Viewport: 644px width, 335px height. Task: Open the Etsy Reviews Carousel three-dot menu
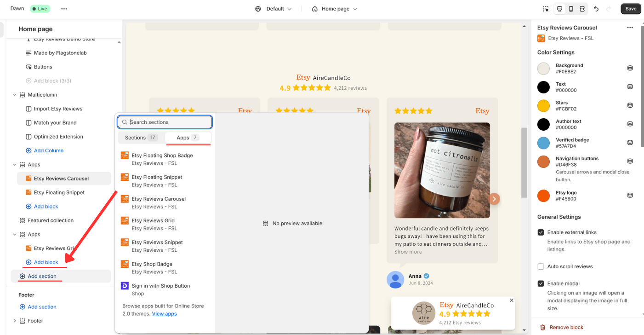630,28
